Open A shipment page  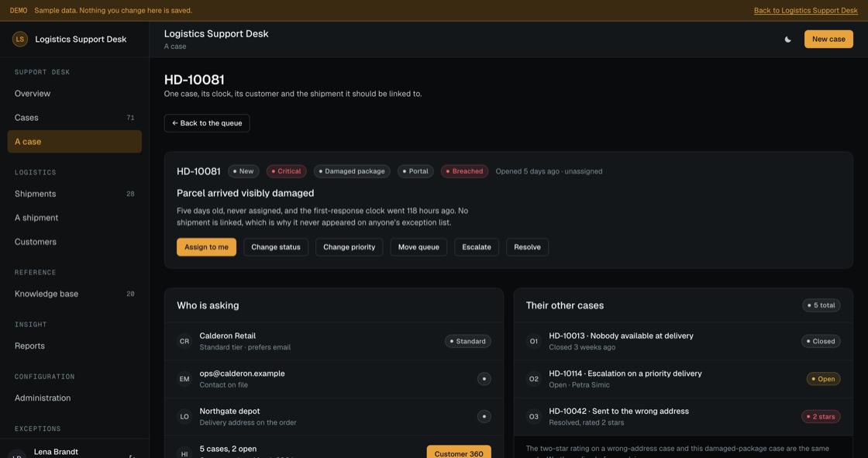point(74,218)
